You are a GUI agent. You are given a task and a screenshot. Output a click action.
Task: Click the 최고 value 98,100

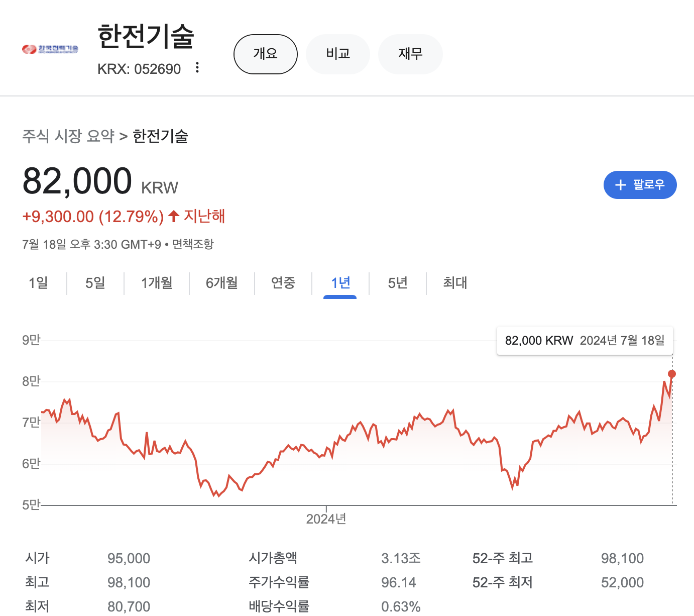pyautogui.click(x=129, y=582)
